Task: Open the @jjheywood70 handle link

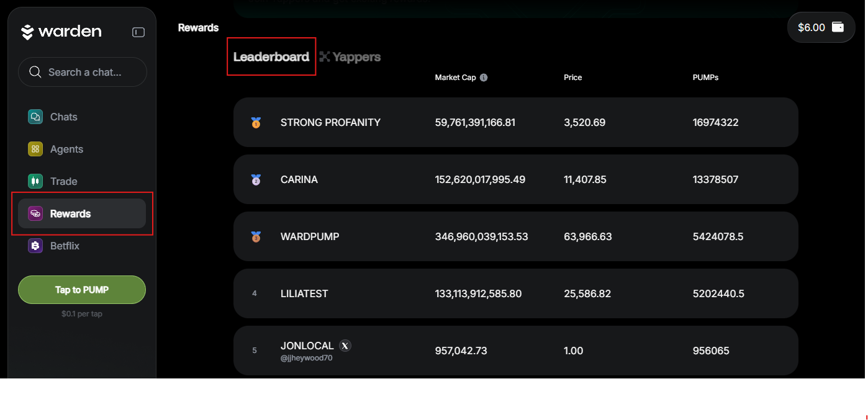Action: [x=306, y=358]
